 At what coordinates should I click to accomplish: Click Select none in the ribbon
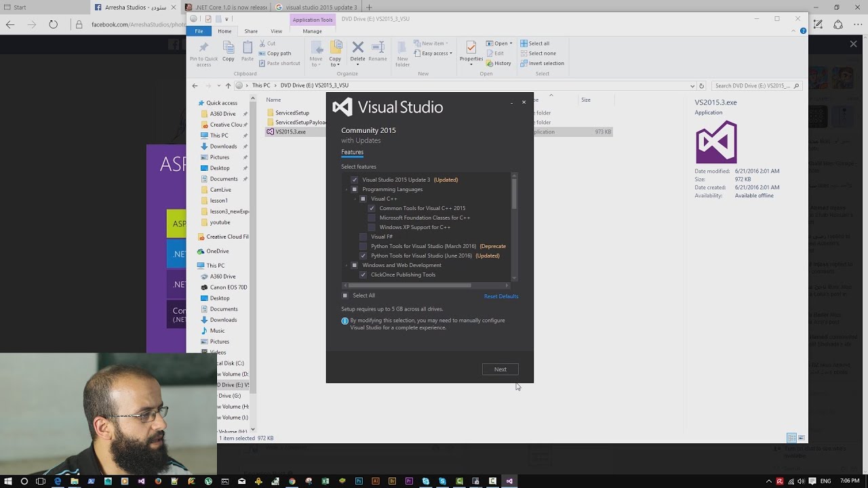tap(538, 54)
